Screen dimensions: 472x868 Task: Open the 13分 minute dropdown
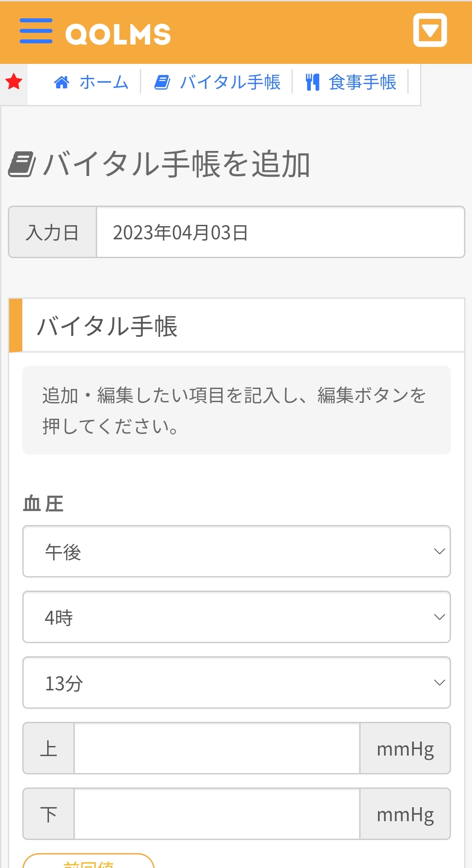pos(236,682)
